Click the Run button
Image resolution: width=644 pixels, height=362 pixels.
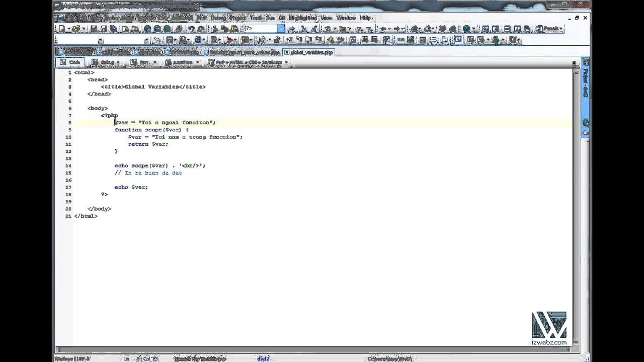pyautogui.click(x=140, y=62)
